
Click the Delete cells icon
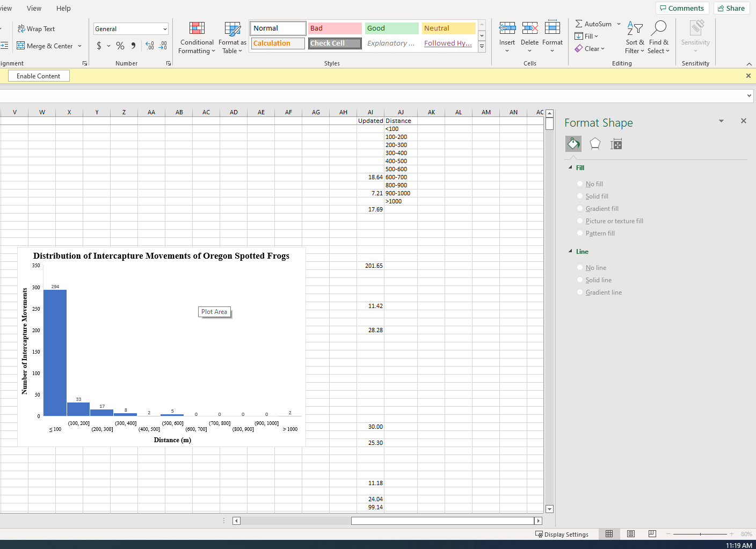tap(529, 28)
